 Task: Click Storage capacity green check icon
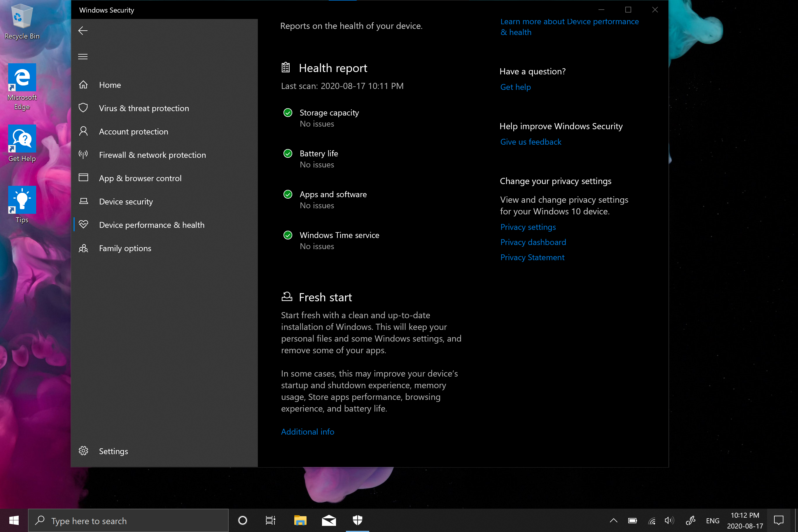point(288,113)
